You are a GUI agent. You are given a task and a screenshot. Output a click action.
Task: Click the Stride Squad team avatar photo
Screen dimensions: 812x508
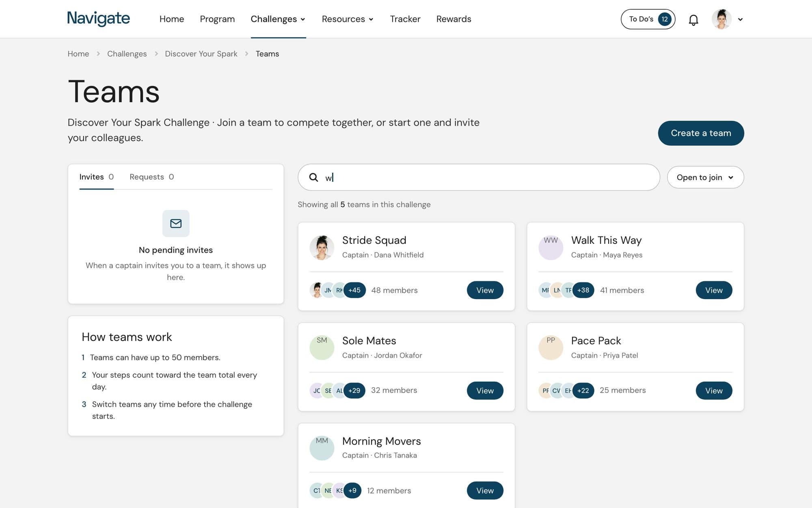[x=322, y=247]
